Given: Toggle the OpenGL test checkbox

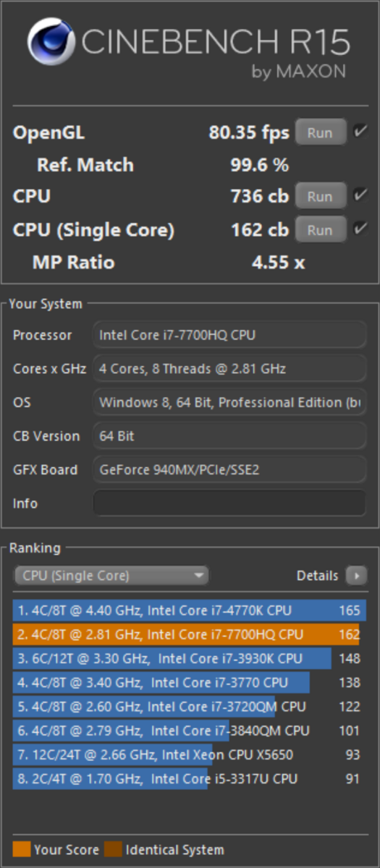Looking at the screenshot, I should point(360,132).
